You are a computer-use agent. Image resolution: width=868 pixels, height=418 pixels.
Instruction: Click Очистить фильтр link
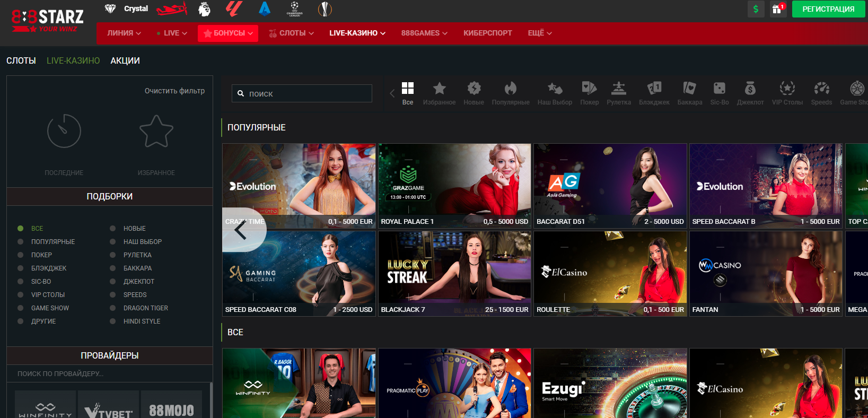pos(174,91)
